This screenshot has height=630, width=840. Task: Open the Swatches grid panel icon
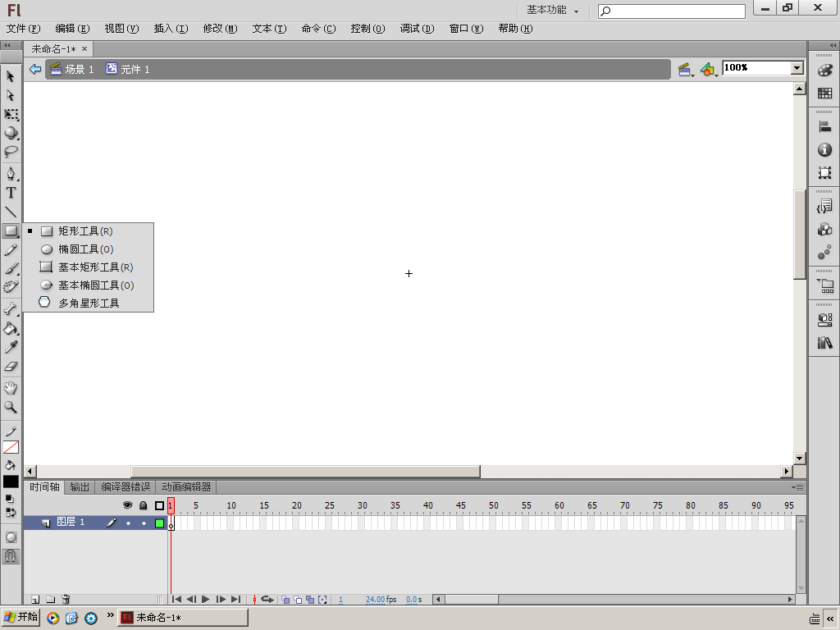point(825,94)
